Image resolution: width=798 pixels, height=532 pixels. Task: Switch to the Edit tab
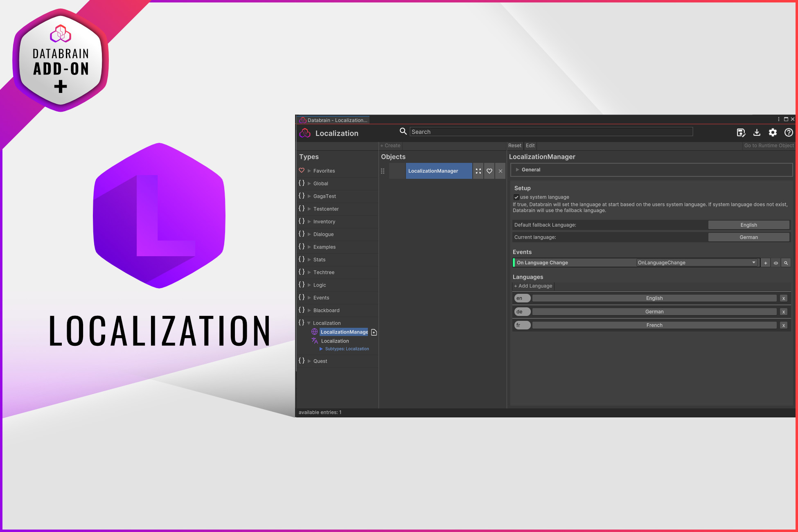click(530, 145)
